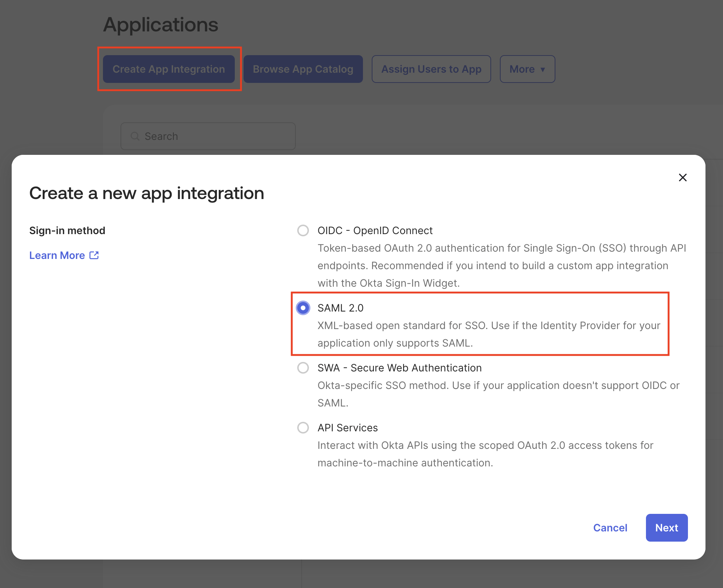Select the API Services radio button

pyautogui.click(x=303, y=428)
